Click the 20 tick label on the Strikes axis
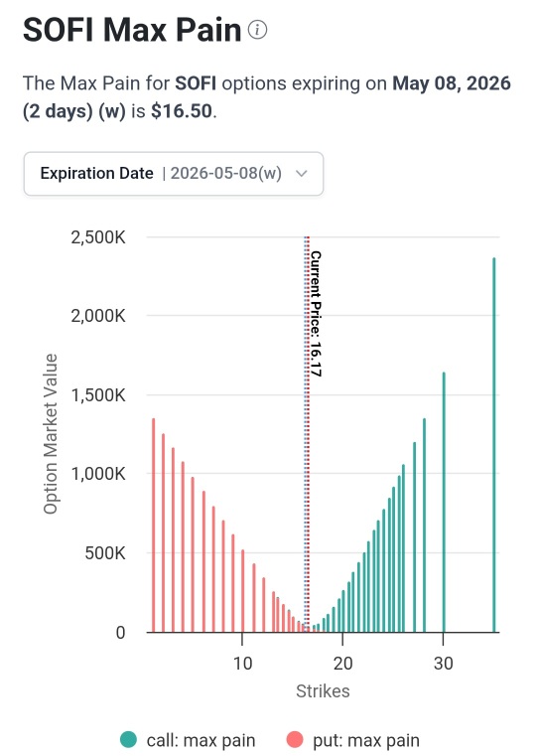 pyautogui.click(x=342, y=664)
